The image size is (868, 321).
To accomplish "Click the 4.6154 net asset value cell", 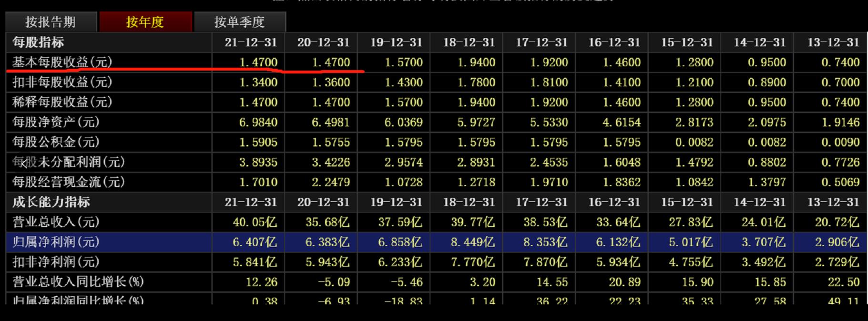I will pos(622,123).
